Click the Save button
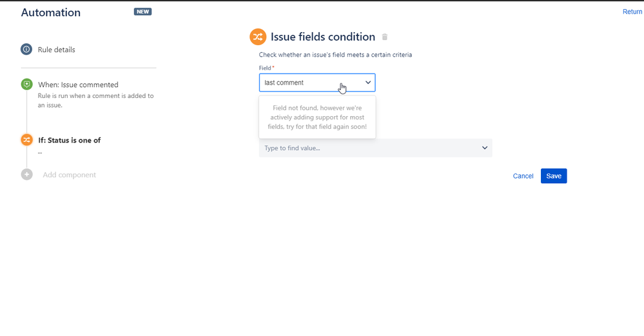Viewport: 644px width, 336px height. [554, 176]
